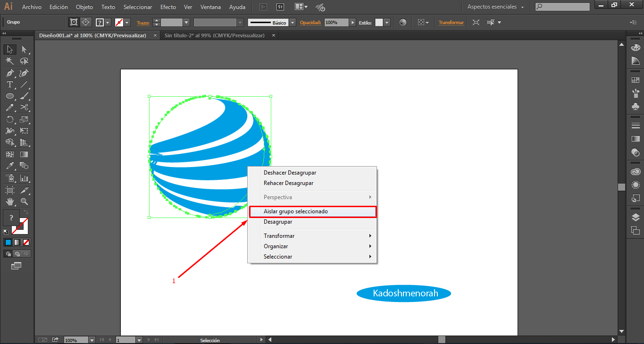The width and height of the screenshot is (644, 344).
Task: Enable Draw Normal mode
Action: 8,254
